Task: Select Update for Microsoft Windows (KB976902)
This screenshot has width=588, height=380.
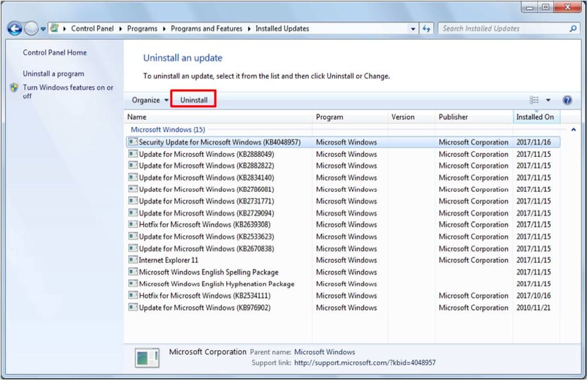Action: coord(343,307)
